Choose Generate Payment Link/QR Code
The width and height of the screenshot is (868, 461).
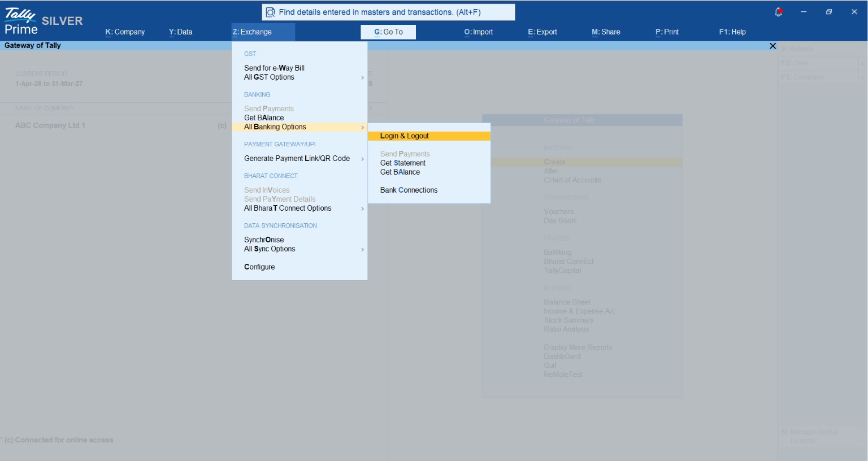(297, 158)
